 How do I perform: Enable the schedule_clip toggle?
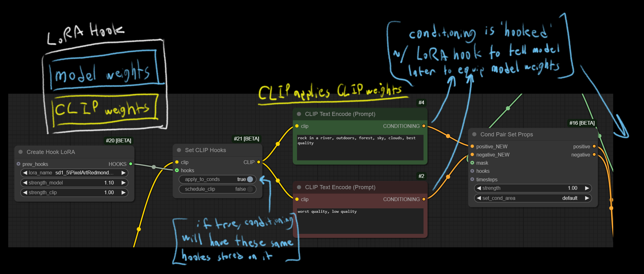[x=250, y=189]
